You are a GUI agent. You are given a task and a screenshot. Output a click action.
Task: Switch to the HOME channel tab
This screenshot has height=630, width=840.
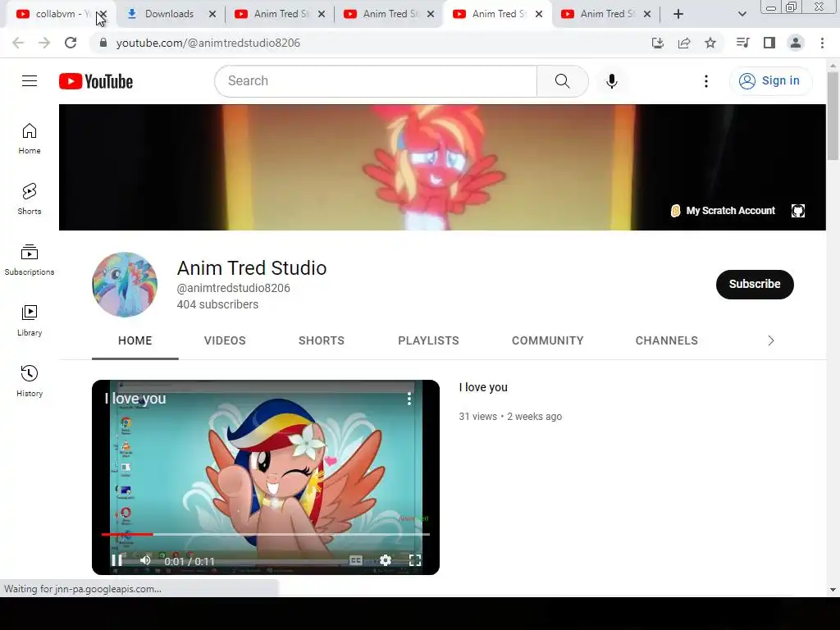(135, 340)
